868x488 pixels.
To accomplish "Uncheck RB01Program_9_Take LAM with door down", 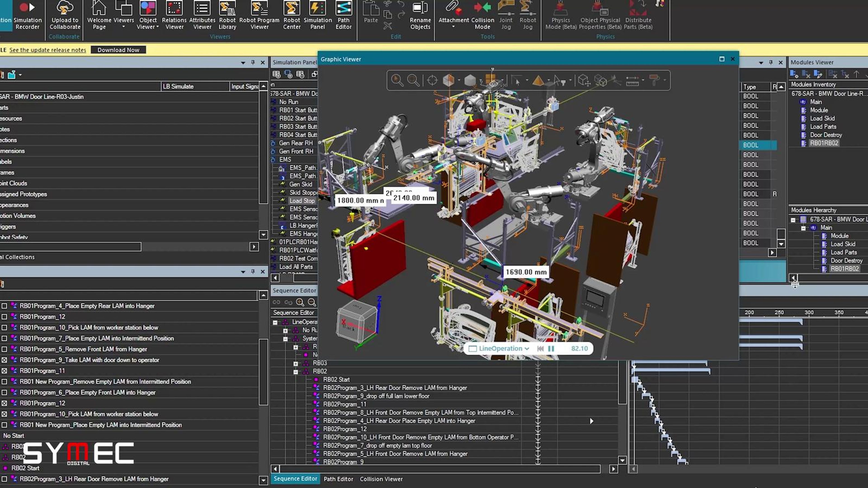I will 4,360.
